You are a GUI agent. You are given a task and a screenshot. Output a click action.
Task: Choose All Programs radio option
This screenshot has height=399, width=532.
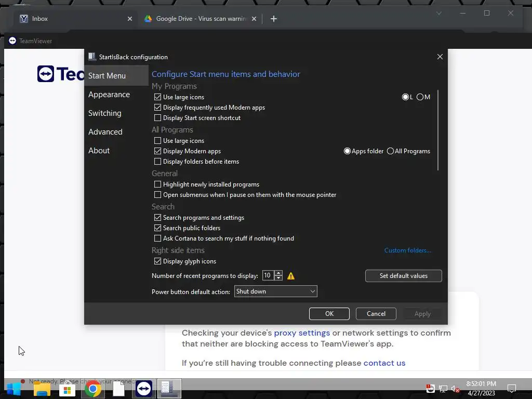tap(390, 151)
